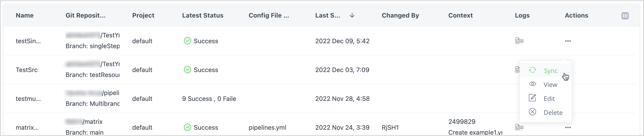This screenshot has width=644, height=136.
Task: Click the Success check icon for TestSrc
Action: tap(187, 70)
